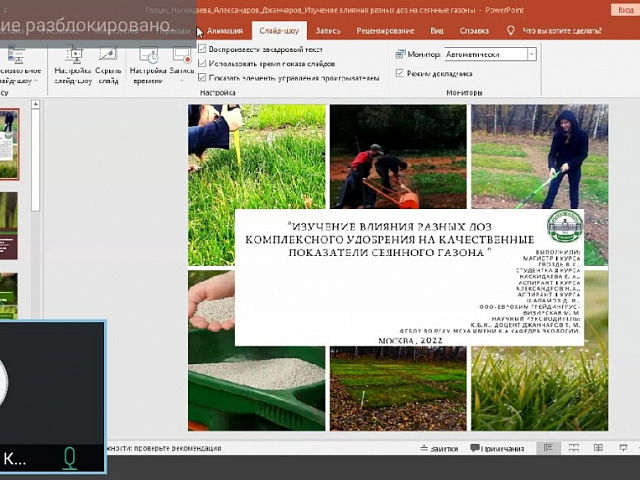The image size is (640, 480).
Task: Switch to the Вид ribbon tab
Action: point(437,31)
